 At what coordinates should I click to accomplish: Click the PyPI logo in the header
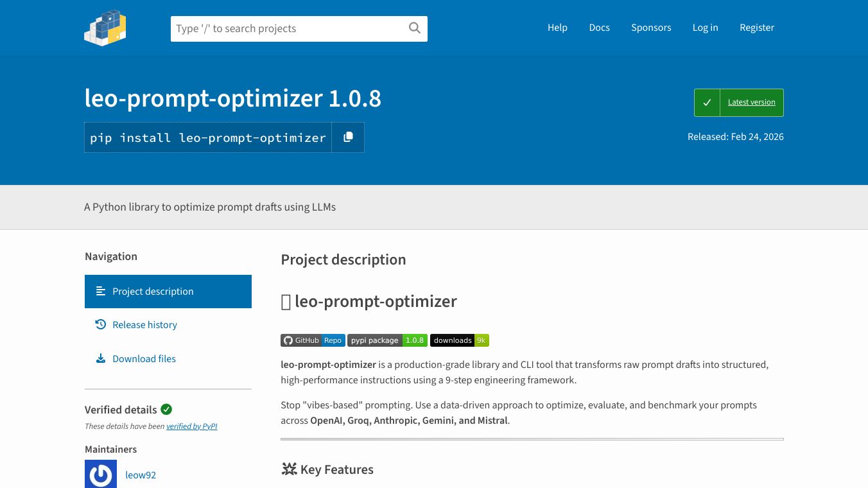pyautogui.click(x=105, y=28)
